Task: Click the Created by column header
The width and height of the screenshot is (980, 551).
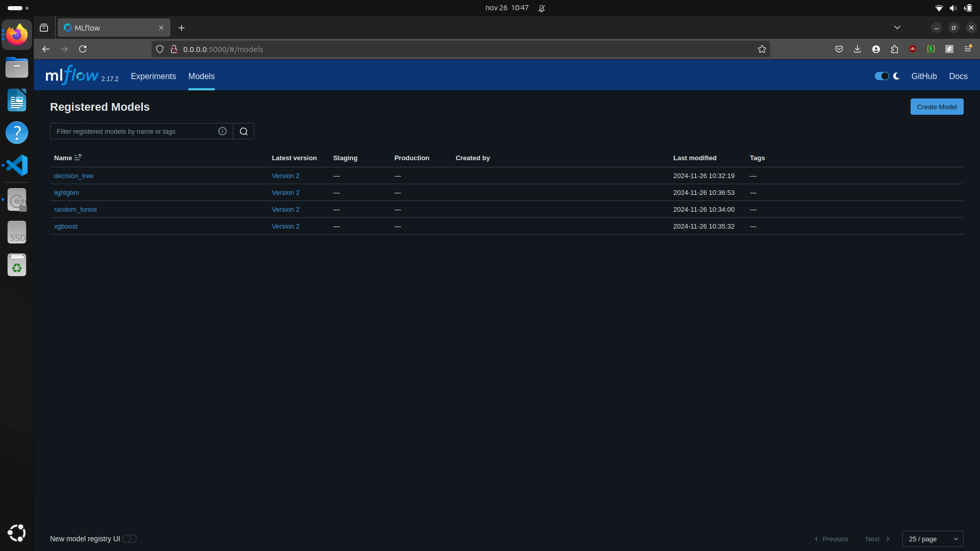Action: point(473,158)
